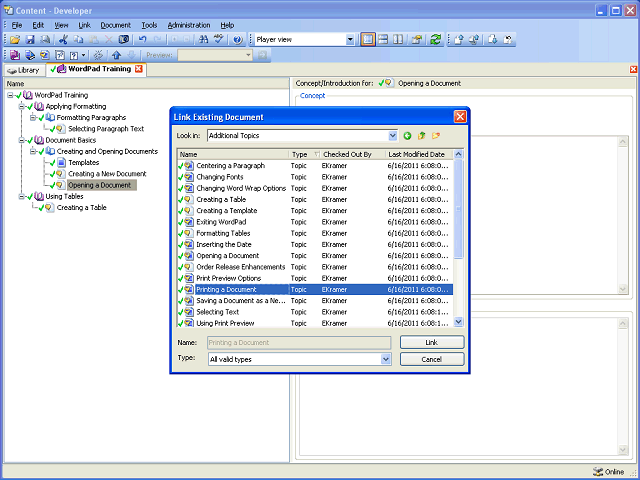Open the Tools menu
This screenshot has width=640, height=480.
pos(149,25)
